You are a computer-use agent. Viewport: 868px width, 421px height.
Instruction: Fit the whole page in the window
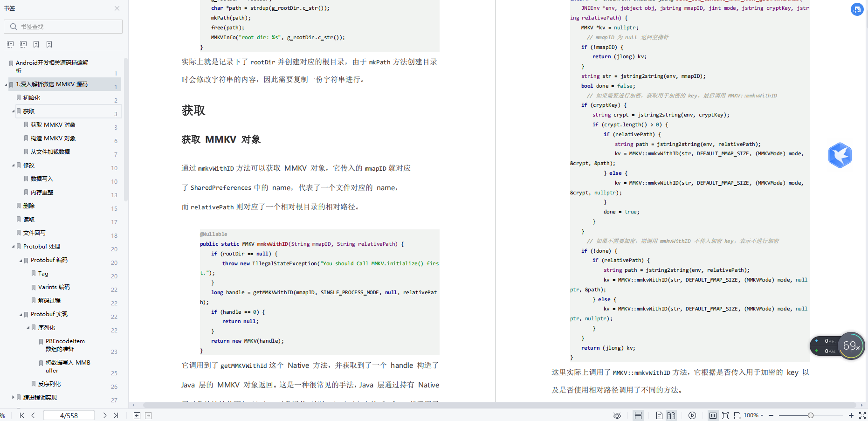pyautogui.click(x=725, y=415)
